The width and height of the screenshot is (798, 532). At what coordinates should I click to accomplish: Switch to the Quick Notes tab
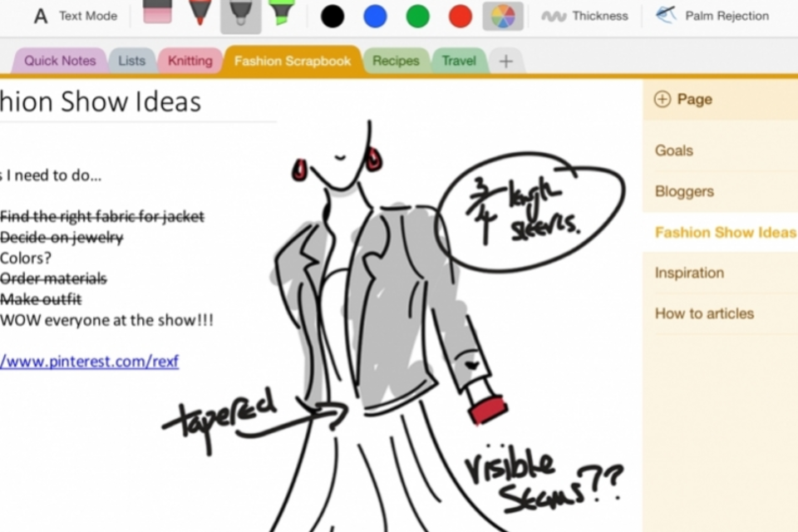[x=59, y=61]
